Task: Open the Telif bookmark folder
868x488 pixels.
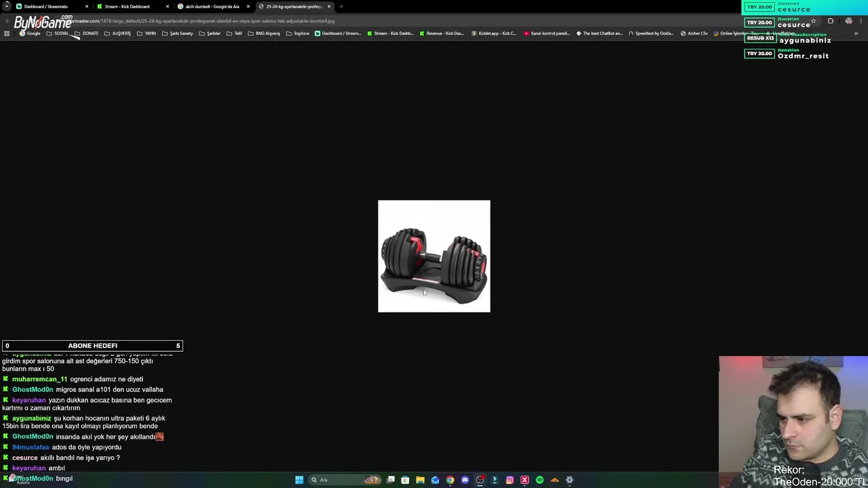Action: click(x=235, y=33)
